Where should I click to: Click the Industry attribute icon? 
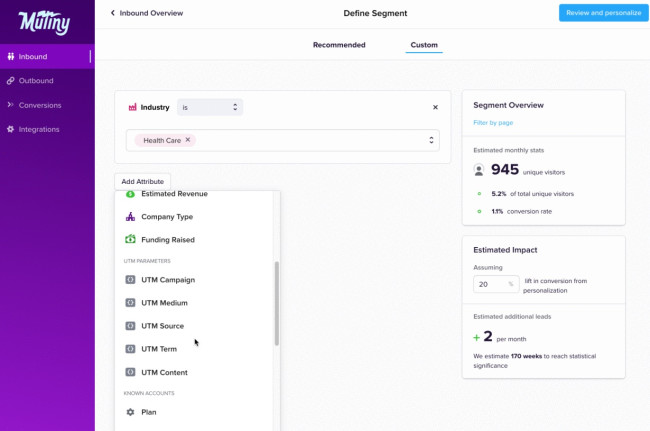point(132,107)
